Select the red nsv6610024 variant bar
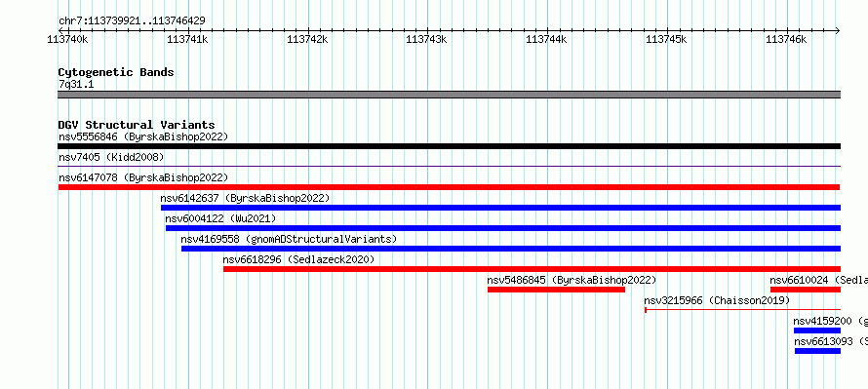This screenshot has height=389, width=868. tap(806, 290)
